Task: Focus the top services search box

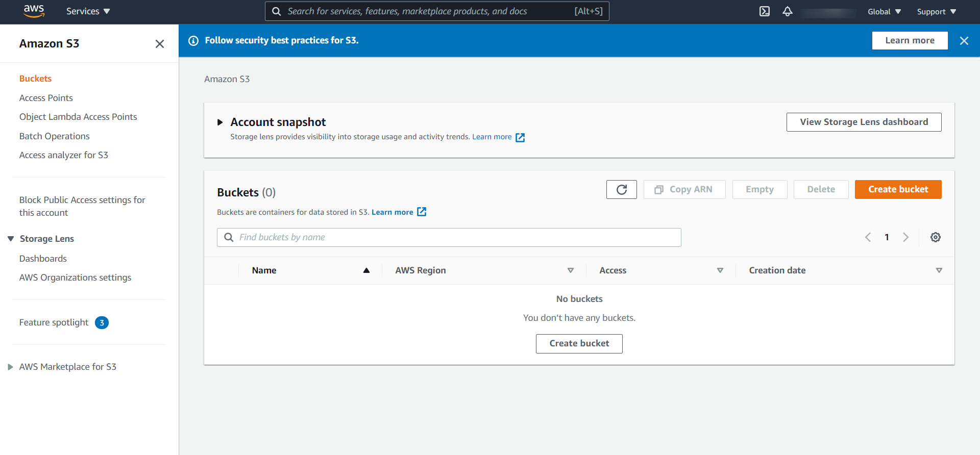Action: point(437,11)
